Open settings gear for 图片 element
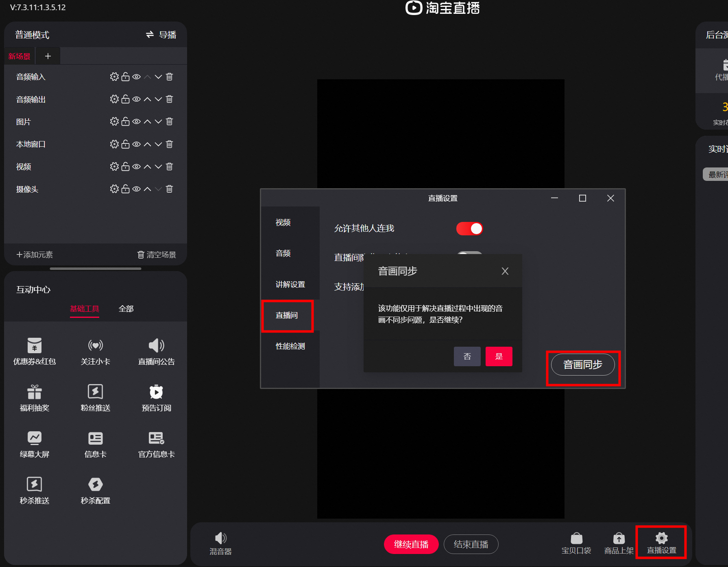This screenshot has height=567, width=728. [x=114, y=122]
